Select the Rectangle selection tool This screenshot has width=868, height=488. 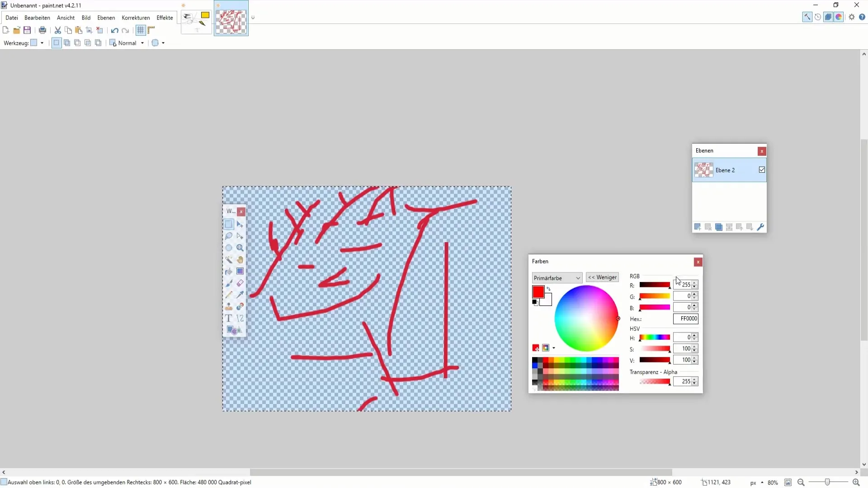pyautogui.click(x=228, y=224)
